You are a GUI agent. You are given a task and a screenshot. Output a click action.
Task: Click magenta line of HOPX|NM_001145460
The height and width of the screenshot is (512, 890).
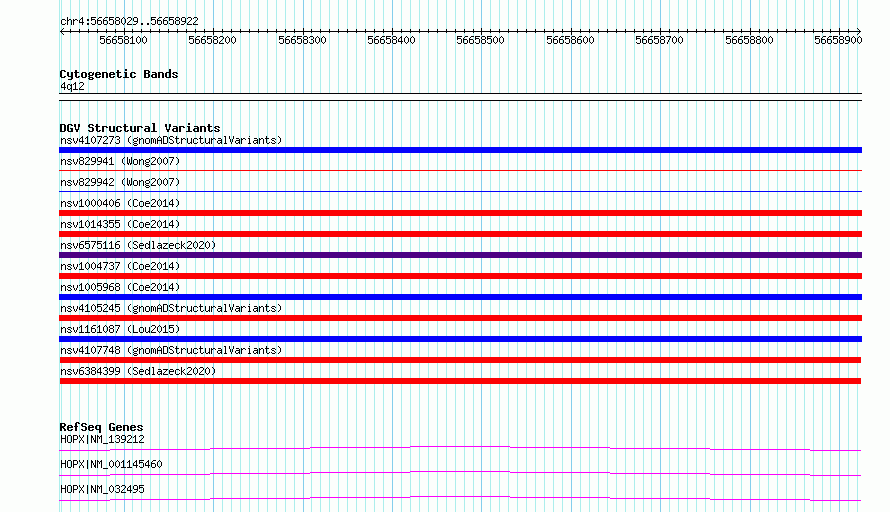pos(460,473)
